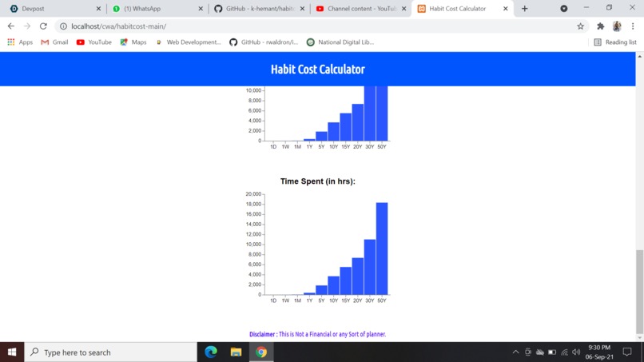Close the WhatsApp tab

coord(201,9)
